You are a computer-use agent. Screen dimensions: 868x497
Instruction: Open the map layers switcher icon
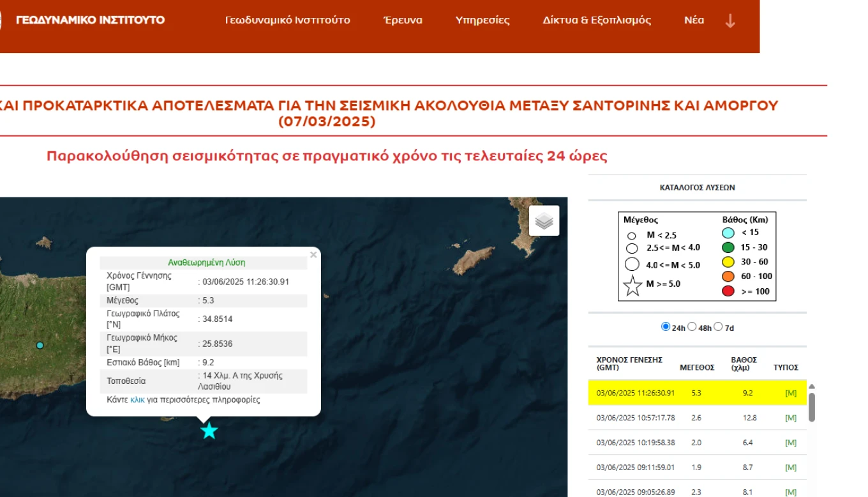543,220
